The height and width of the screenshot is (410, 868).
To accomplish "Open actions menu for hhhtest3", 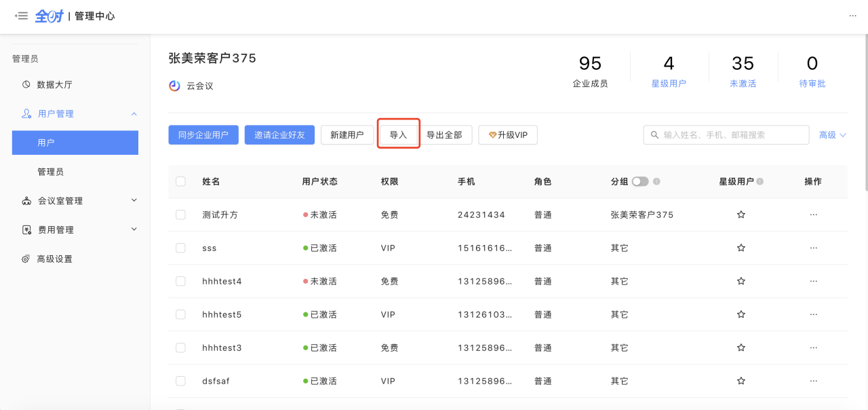I will [x=813, y=348].
